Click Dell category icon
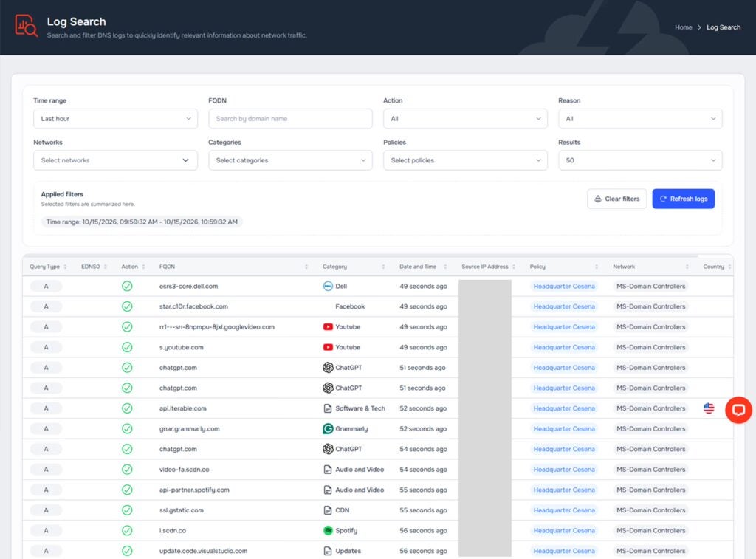This screenshot has width=756, height=559. click(328, 286)
